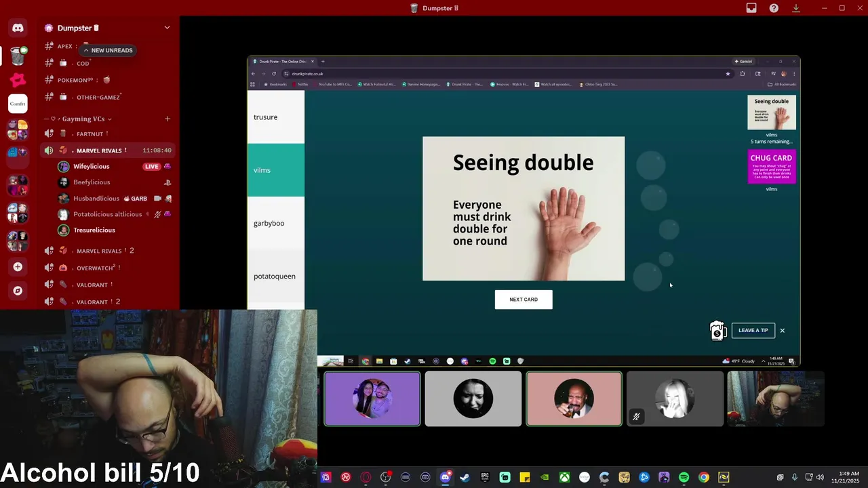Image resolution: width=868 pixels, height=488 pixels.
Task: Open Steam from the taskbar
Action: click(x=465, y=478)
